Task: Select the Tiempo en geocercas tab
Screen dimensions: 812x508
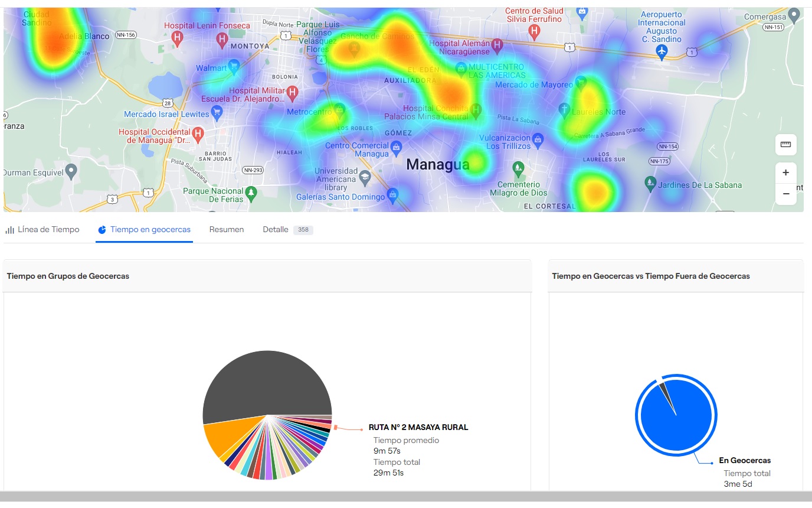Action: click(145, 230)
